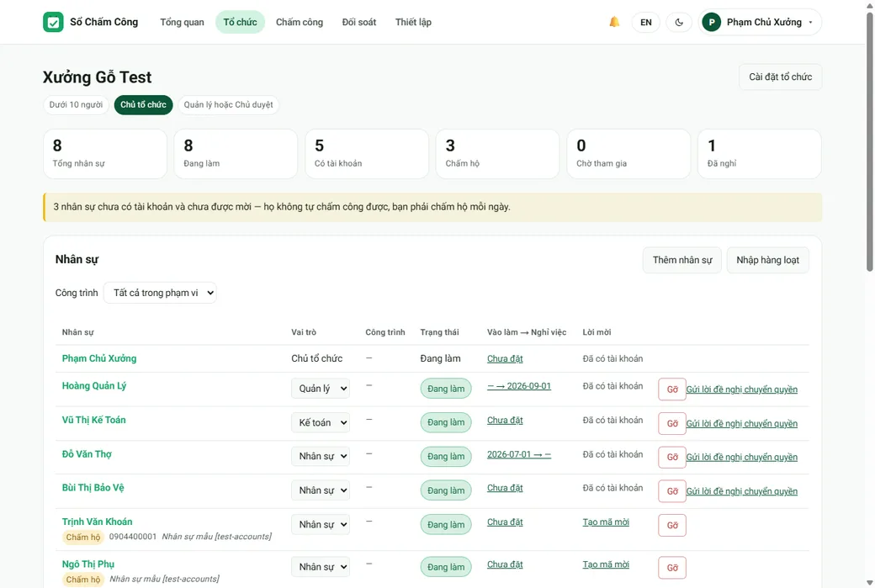
Task: Open Phạm Chủ Xưởng account menu
Action: [760, 23]
